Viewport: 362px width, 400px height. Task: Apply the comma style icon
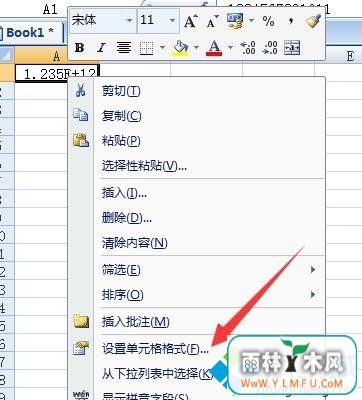click(x=291, y=21)
